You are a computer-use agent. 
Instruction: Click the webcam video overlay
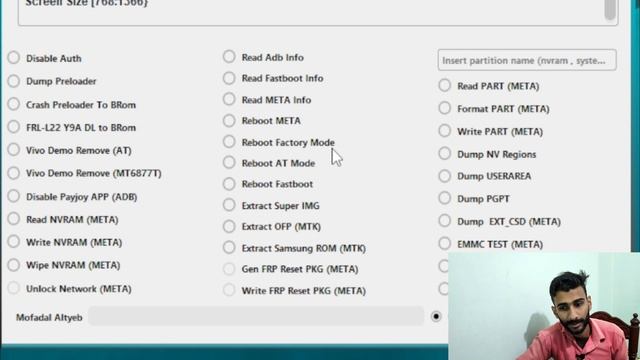click(x=544, y=306)
